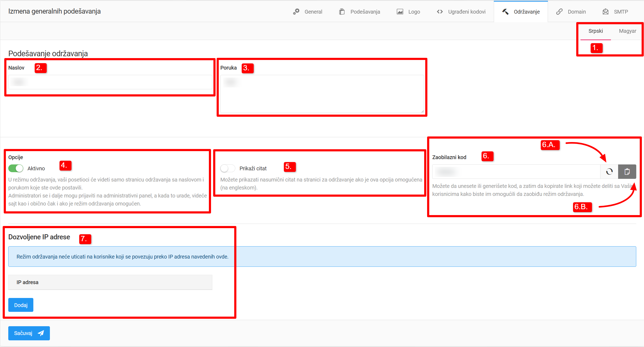Screen dimensions: 644x347
Task: Focus the Naslov text field
Action: (x=110, y=82)
